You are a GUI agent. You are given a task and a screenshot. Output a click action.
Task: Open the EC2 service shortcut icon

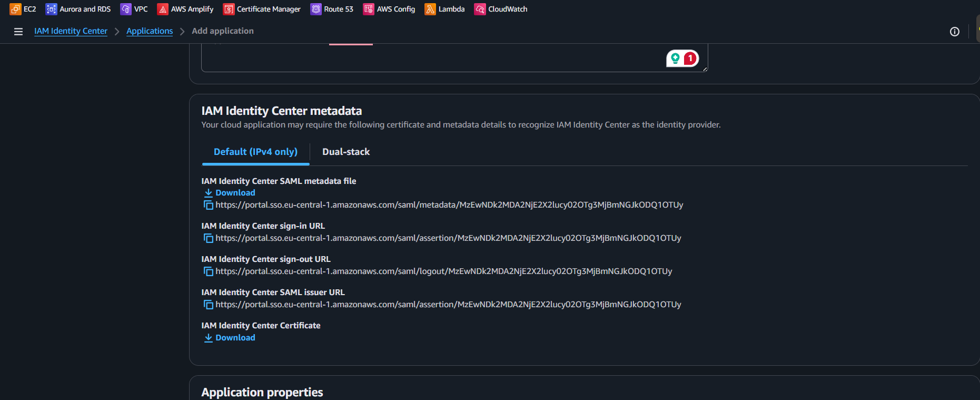(15, 9)
